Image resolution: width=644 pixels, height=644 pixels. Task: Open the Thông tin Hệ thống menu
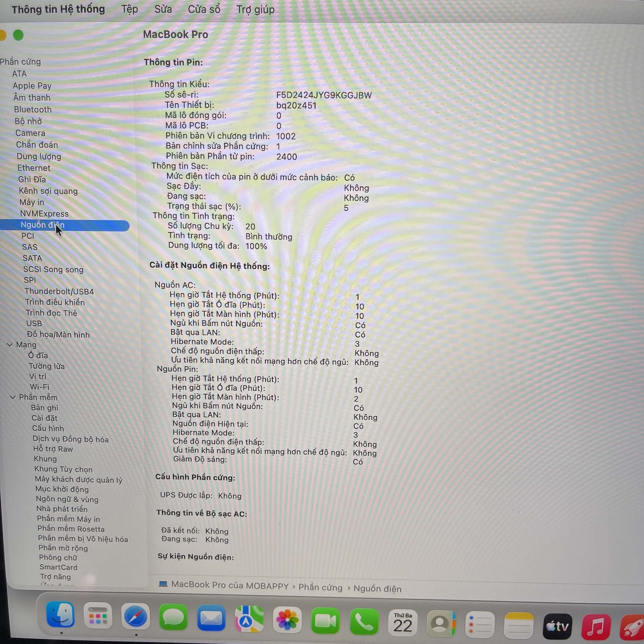58,9
